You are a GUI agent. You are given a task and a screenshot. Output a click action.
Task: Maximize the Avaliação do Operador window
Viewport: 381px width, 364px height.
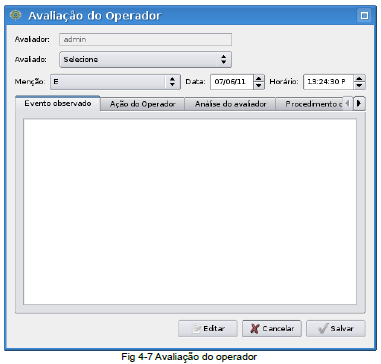(x=364, y=15)
